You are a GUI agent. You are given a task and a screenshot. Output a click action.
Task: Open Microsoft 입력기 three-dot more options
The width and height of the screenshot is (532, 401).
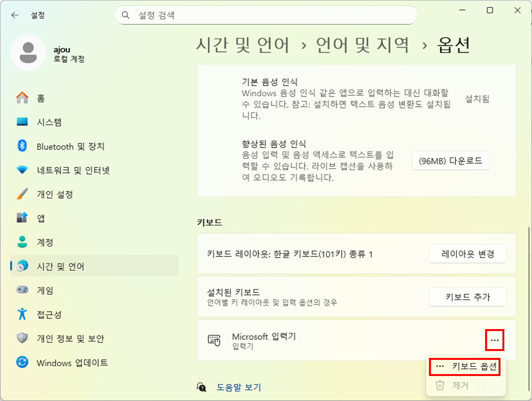tap(494, 340)
